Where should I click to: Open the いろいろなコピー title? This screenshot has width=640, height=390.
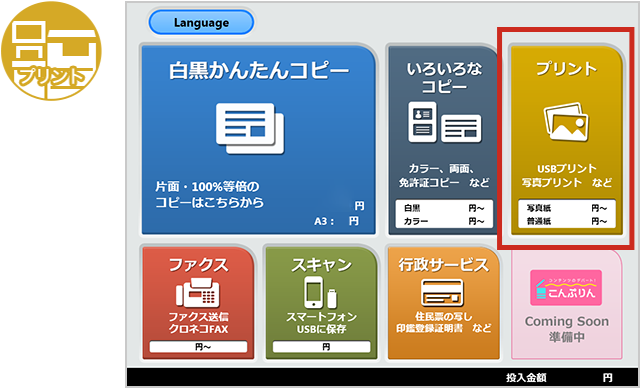(444, 78)
